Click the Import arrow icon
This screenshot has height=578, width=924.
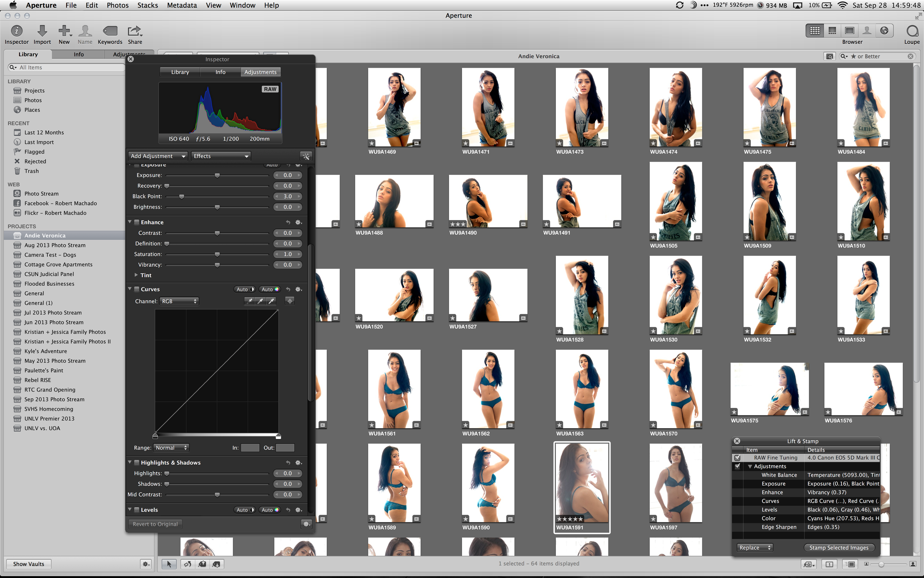coord(42,31)
